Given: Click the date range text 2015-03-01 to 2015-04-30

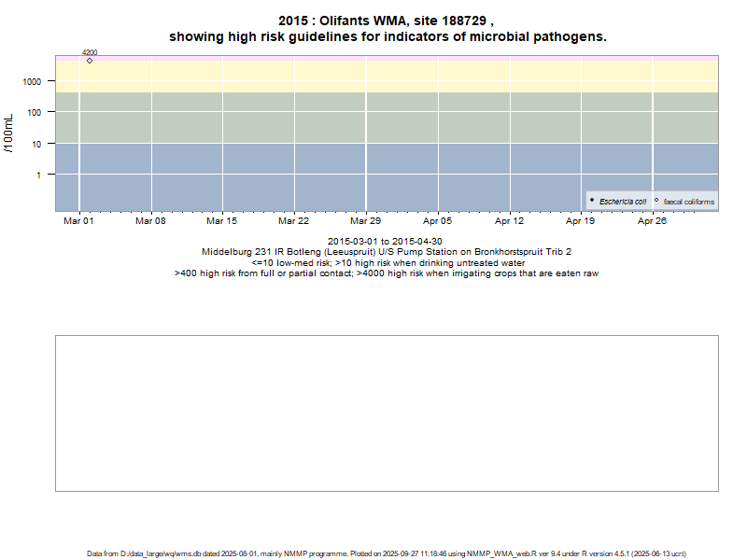Looking at the screenshot, I should [x=386, y=242].
